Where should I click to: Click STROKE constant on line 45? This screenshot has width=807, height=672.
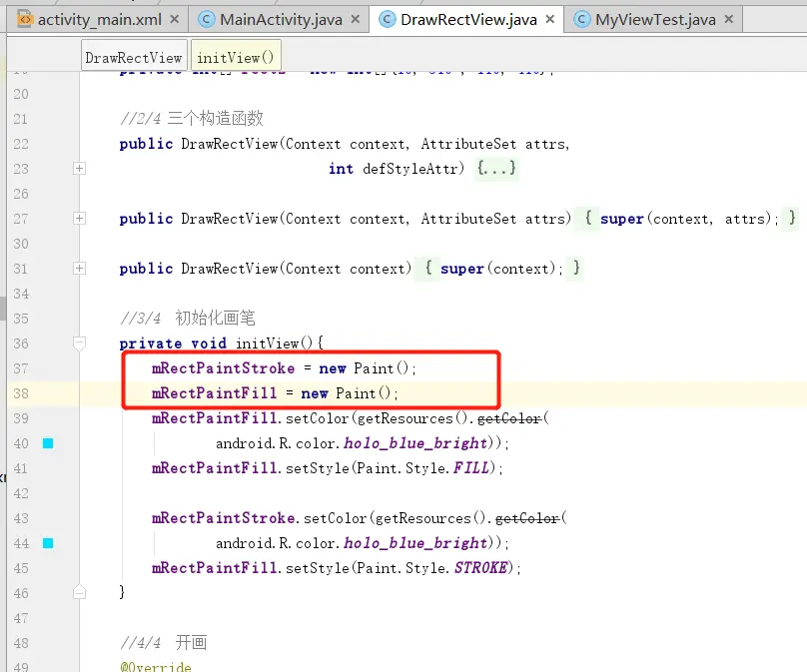tap(480, 568)
